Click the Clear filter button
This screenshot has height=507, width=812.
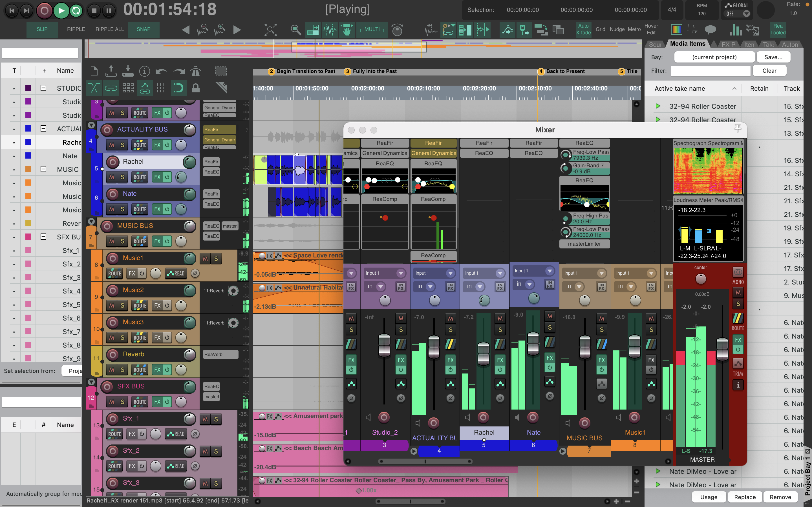tap(769, 71)
